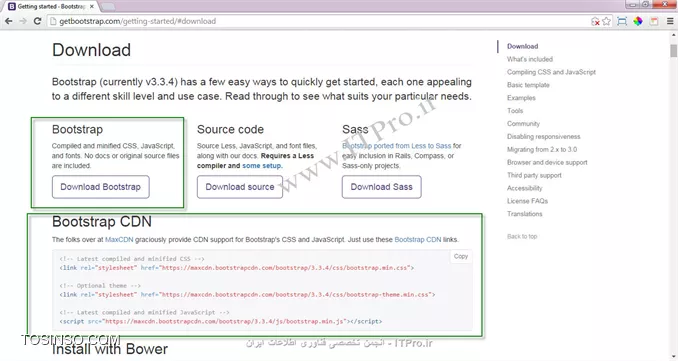Click the browser Forward arrow
Image resolution: width=678 pixels, height=361 pixels.
(23, 21)
